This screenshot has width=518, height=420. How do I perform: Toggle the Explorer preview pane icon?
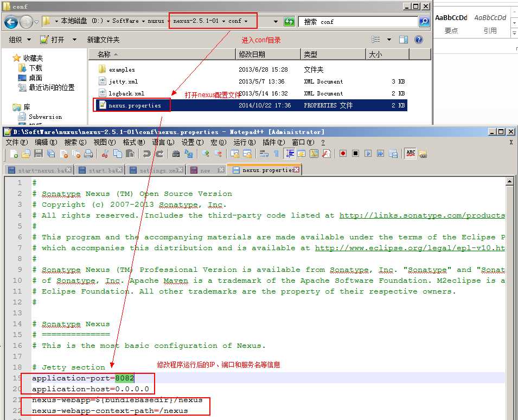404,40
